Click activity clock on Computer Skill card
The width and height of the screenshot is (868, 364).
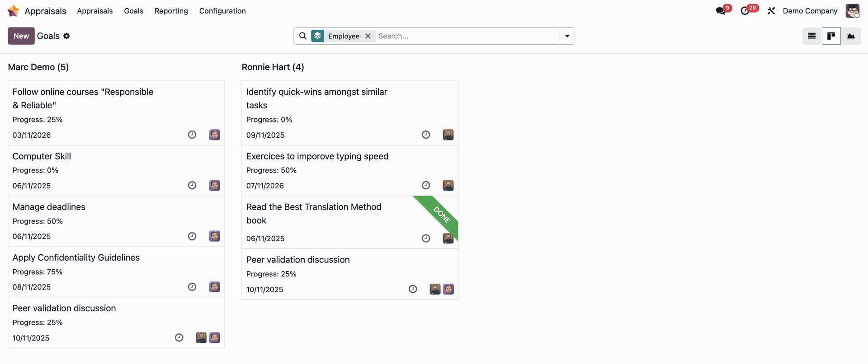click(192, 185)
